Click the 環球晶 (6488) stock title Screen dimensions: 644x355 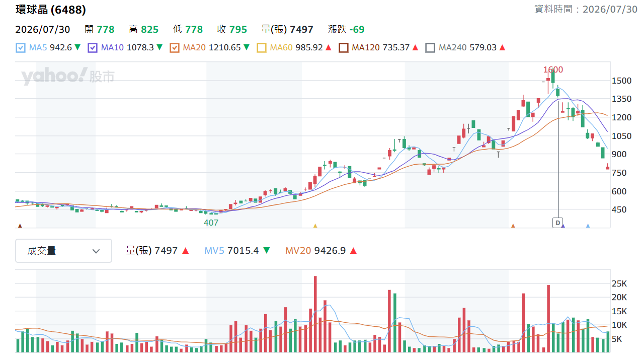pos(51,10)
